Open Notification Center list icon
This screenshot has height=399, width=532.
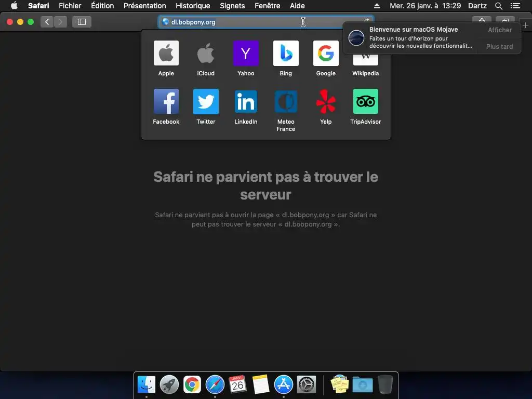tap(515, 6)
